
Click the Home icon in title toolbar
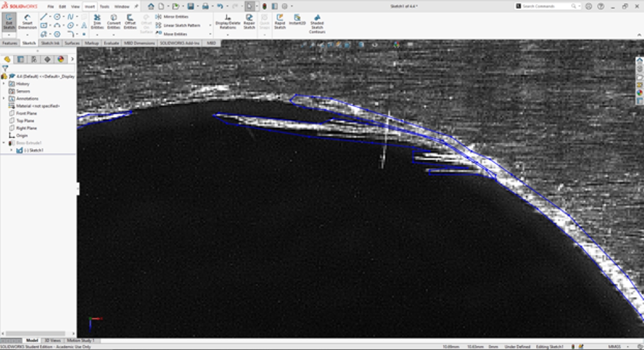(x=151, y=6)
